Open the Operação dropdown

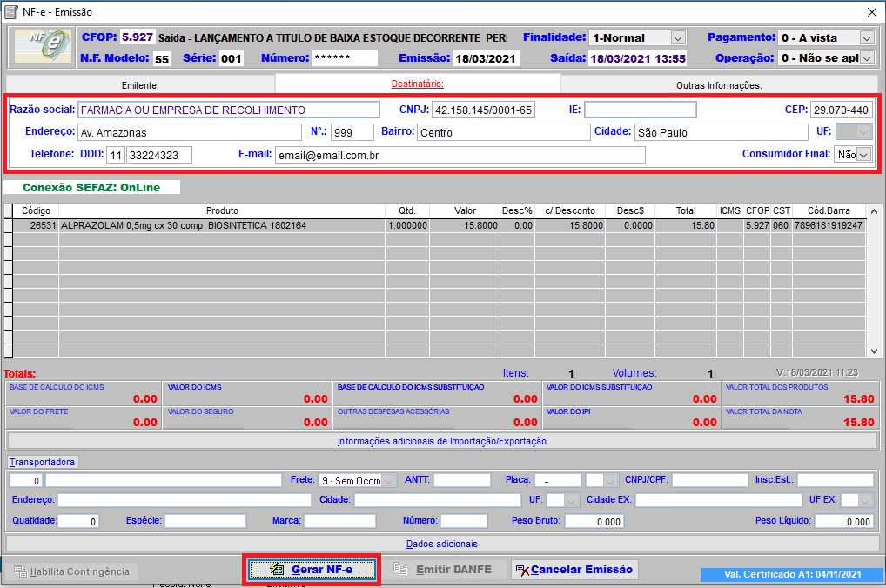(x=866, y=58)
